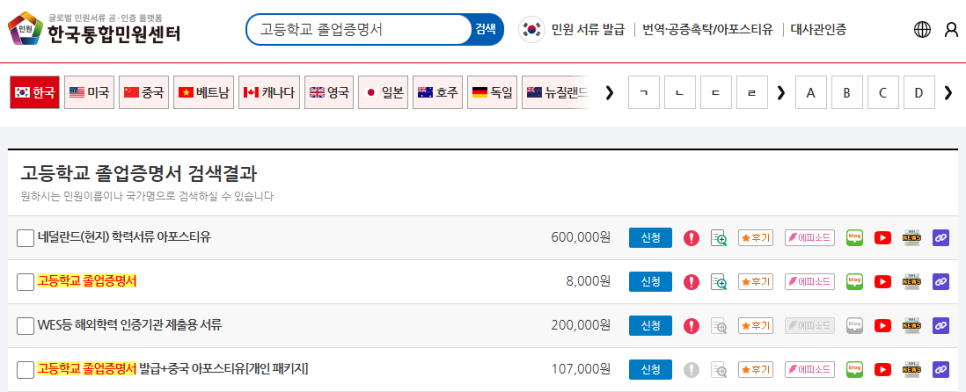Screen dimensions: 966x392
Task: Open the document preview icon for 네덜란드(현지) 학력서류 아포스티유
Action: [x=718, y=238]
